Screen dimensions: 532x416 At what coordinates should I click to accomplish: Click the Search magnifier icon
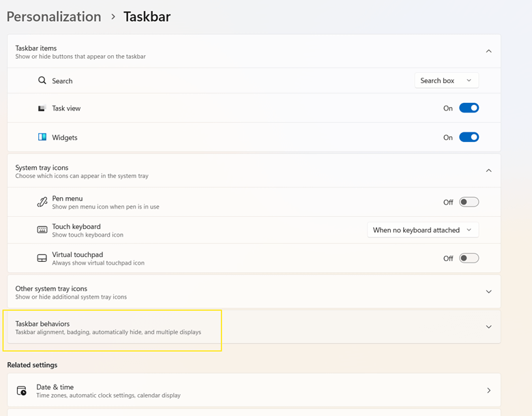(42, 80)
